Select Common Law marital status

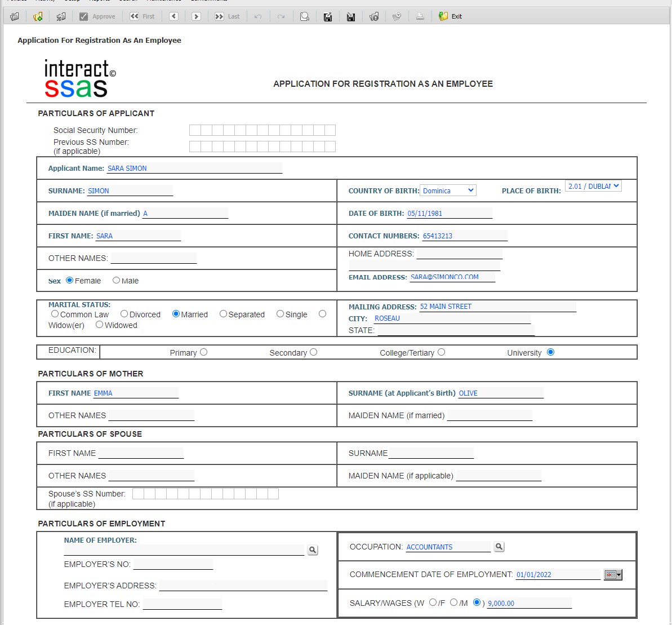(x=55, y=314)
